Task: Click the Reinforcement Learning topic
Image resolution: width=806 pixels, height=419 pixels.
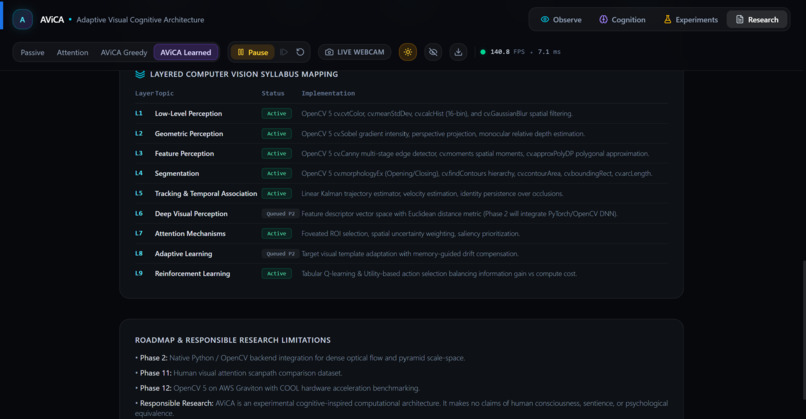Action: 192,274
